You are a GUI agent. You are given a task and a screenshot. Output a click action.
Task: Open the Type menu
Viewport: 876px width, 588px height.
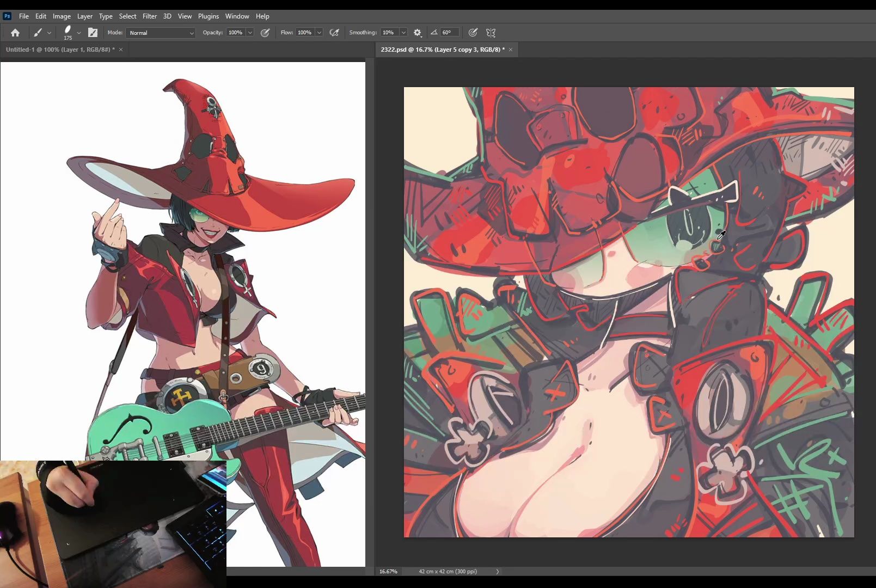(106, 16)
